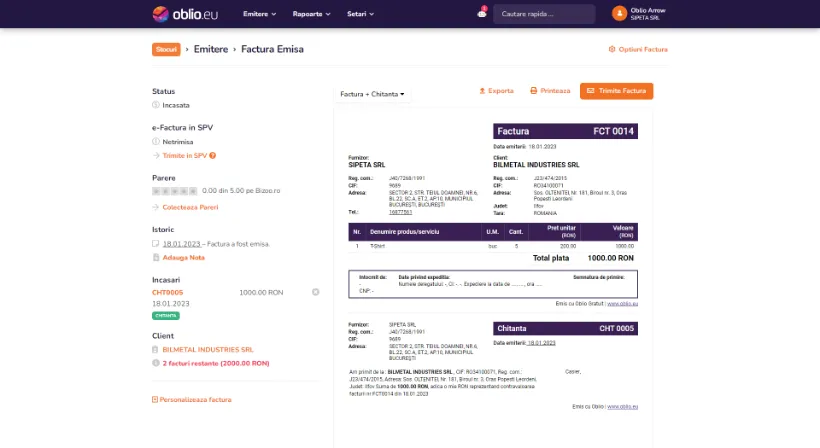Click the Total plata 1000.00 RON text
Viewport: 820px width, 448px height.
583,258
